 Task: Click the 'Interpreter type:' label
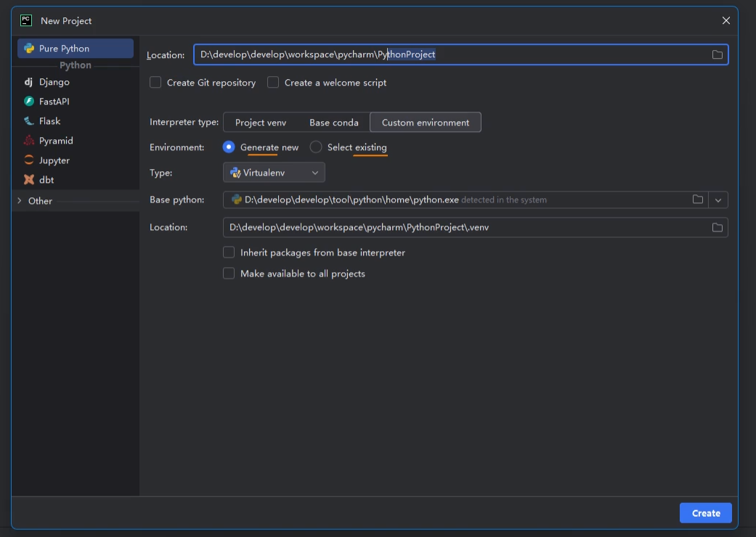click(184, 122)
